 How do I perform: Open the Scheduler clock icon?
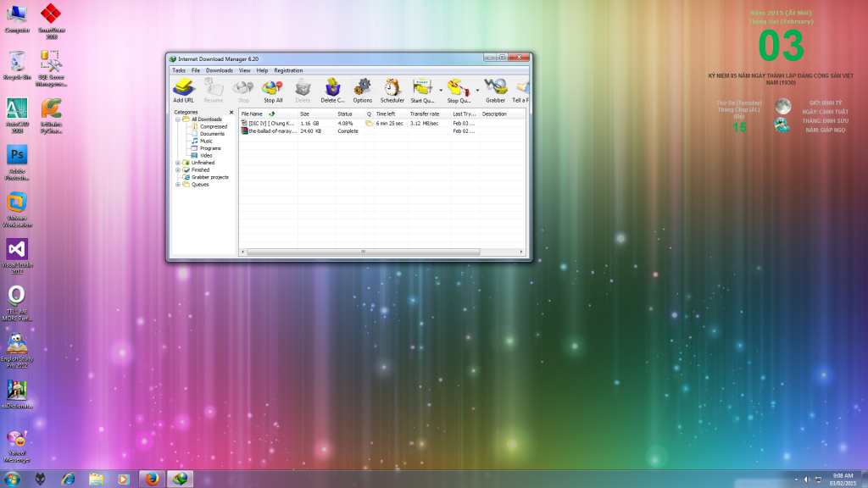pos(392,87)
